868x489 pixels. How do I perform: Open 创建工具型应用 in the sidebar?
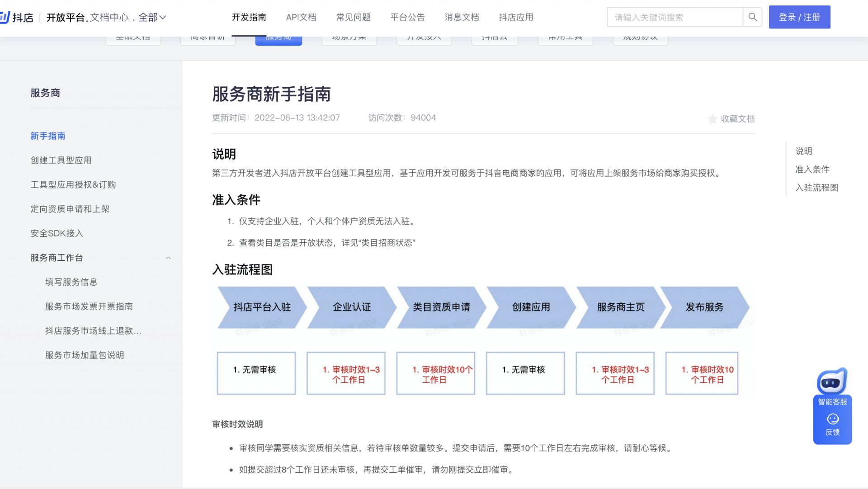[x=61, y=160]
